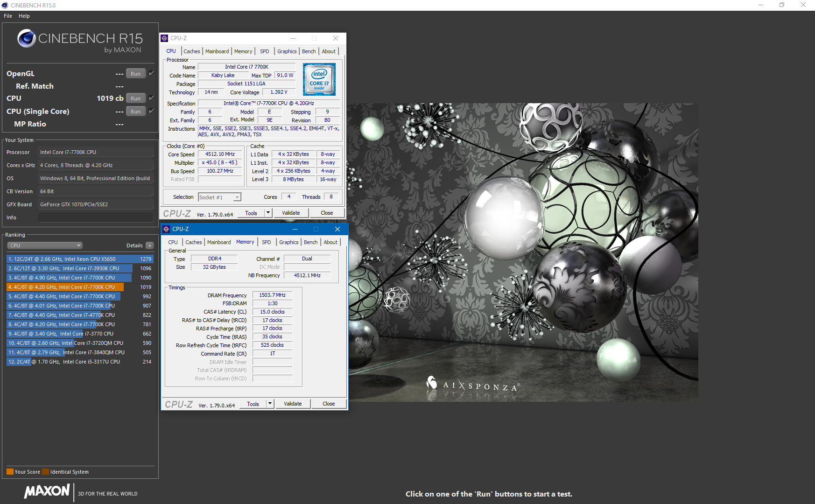This screenshot has height=504, width=815.
Task: Open About tab in lower CPU-Z window
Action: pos(330,242)
